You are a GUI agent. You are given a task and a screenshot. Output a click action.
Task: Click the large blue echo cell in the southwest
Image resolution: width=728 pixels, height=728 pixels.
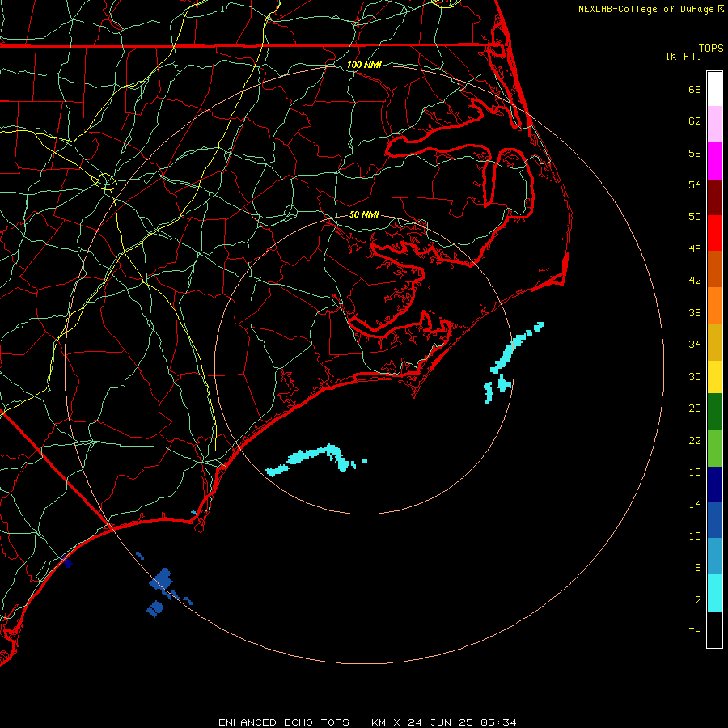162,580
